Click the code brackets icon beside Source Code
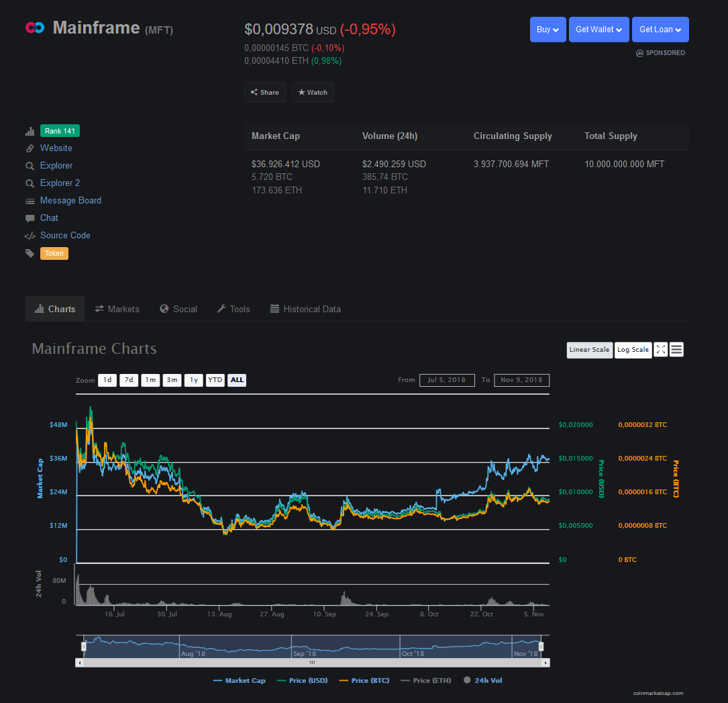The height and width of the screenshot is (703, 728). (30, 236)
